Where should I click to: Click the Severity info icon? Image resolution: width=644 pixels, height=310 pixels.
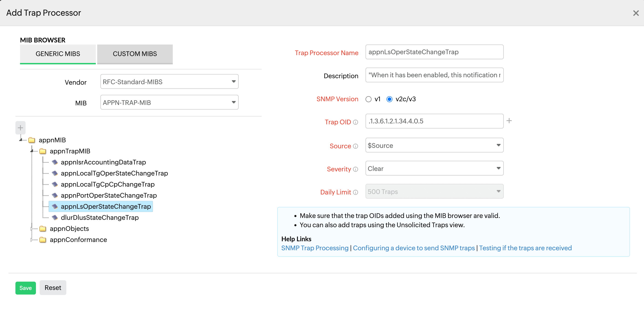click(x=355, y=169)
